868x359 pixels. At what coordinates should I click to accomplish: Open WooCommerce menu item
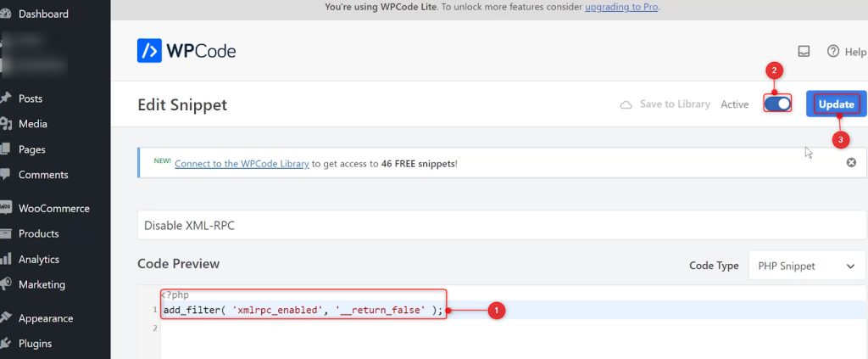click(x=53, y=209)
